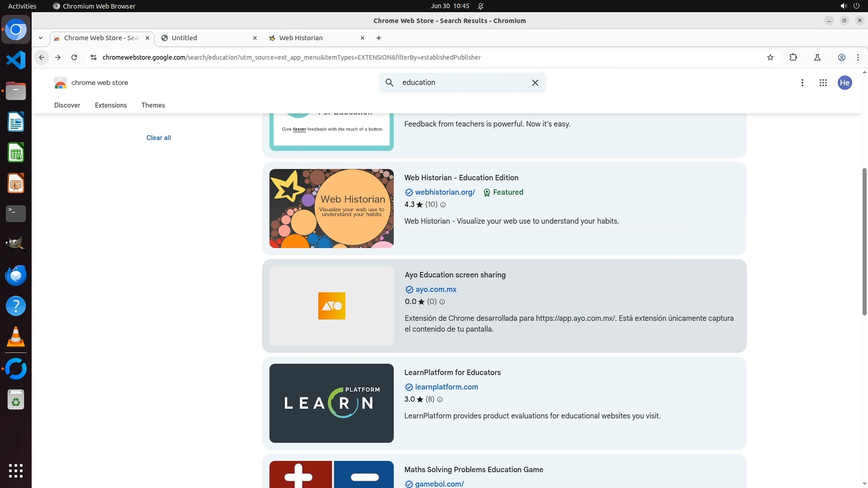Click rating info icon for Web Historian
This screenshot has width=868, height=488.
(443, 205)
